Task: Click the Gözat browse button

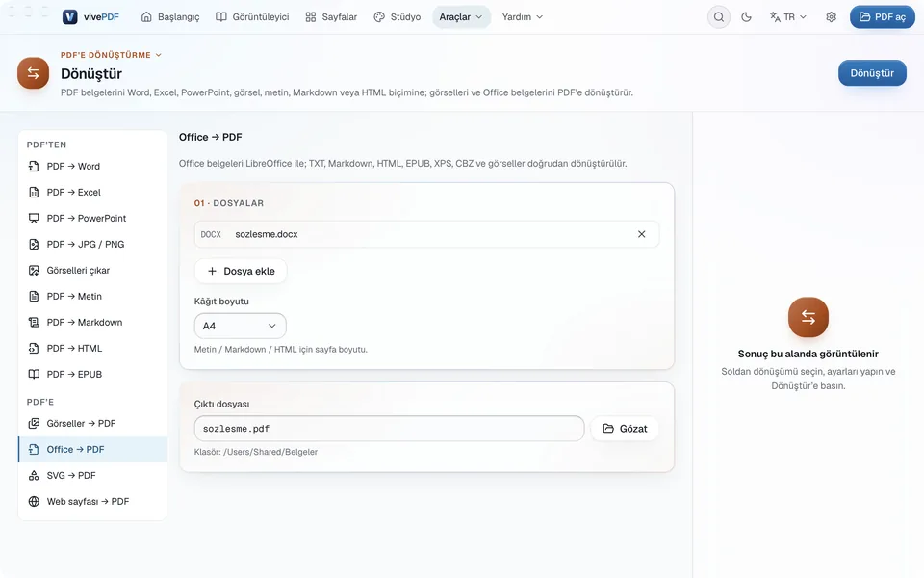Action: click(625, 429)
